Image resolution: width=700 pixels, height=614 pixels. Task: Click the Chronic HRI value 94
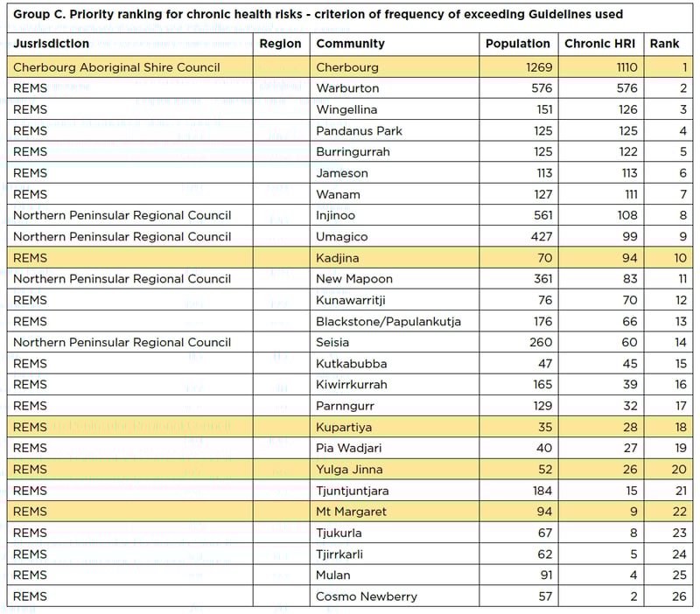click(629, 258)
